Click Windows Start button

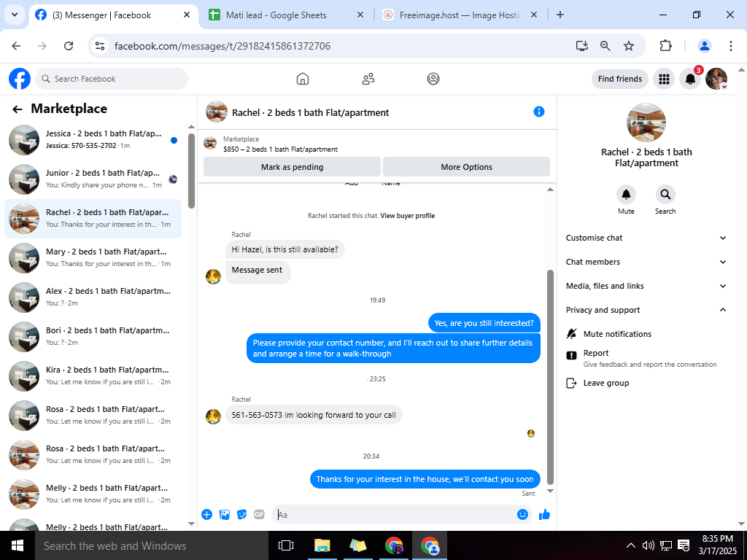point(18,545)
